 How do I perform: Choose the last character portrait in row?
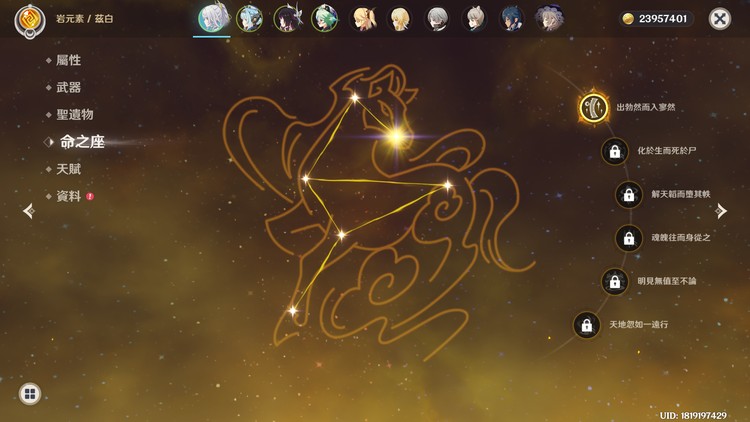[549, 18]
